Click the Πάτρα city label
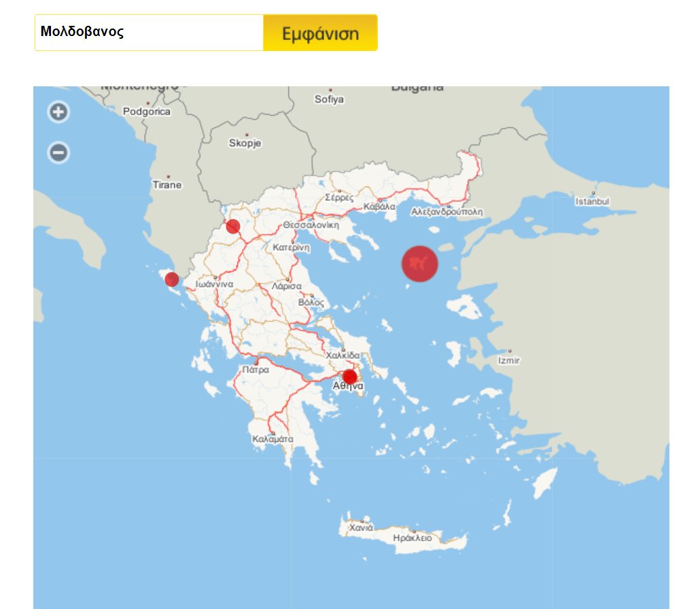 [256, 370]
